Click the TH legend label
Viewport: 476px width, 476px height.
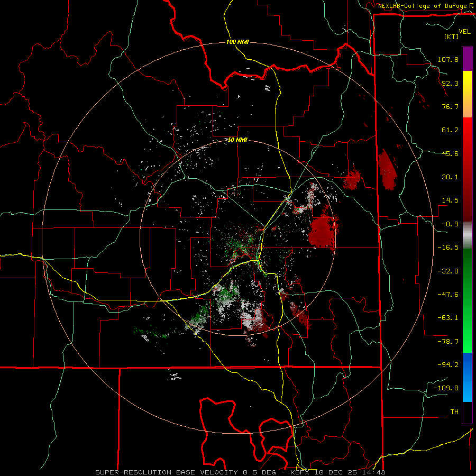[x=454, y=412]
